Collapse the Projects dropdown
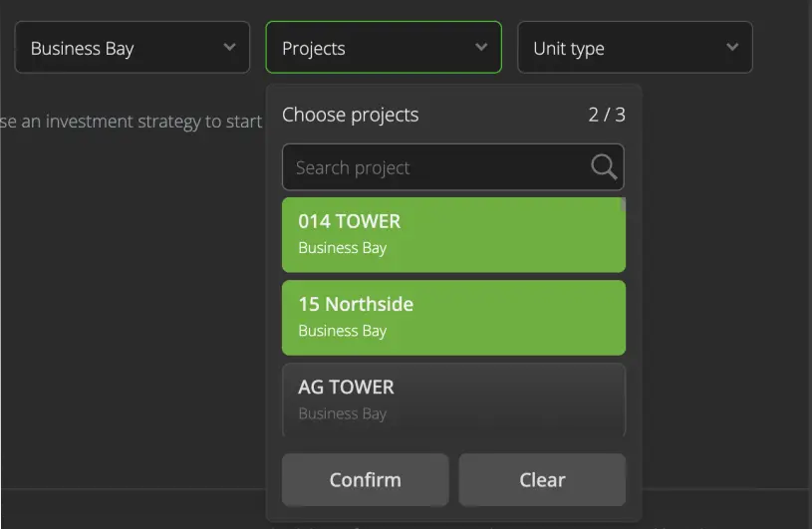The width and height of the screenshot is (812, 529). pos(384,48)
